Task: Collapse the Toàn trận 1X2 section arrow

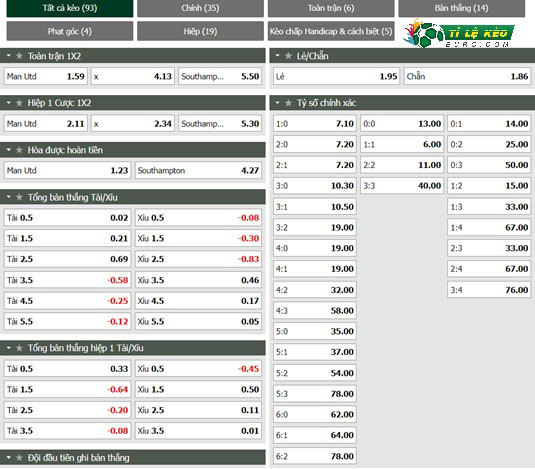Action: tap(9, 56)
